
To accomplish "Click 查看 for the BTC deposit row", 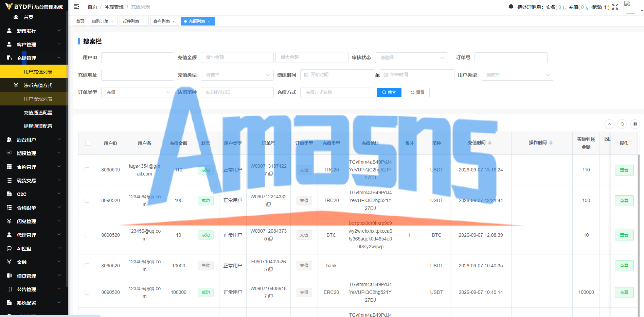I will [624, 235].
